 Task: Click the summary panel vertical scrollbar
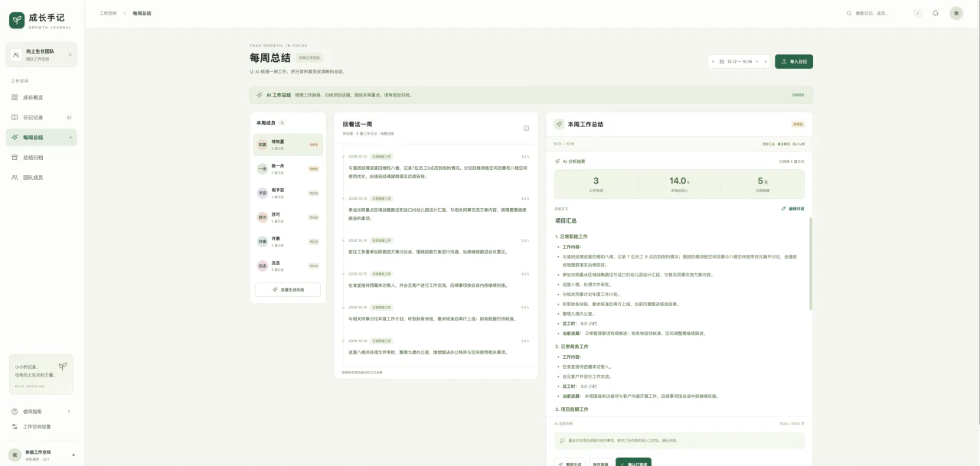pyautogui.click(x=810, y=263)
